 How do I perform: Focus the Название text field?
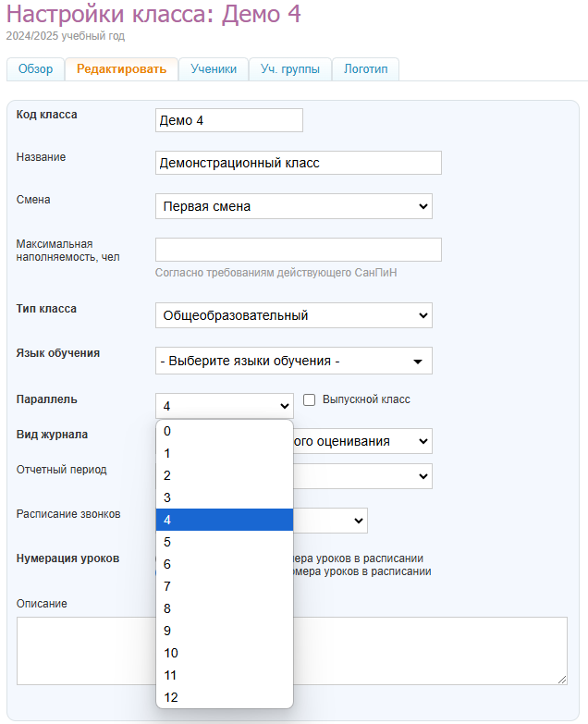pyautogui.click(x=298, y=163)
